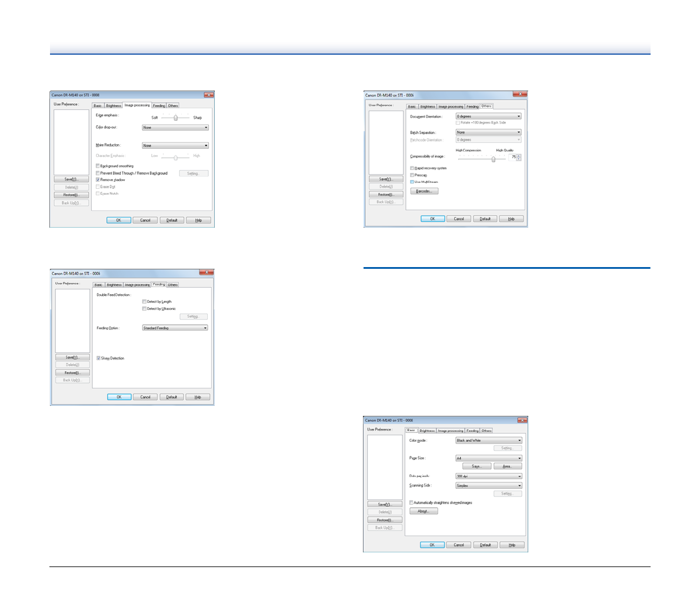Open the Feeding Option dropdown
This screenshot has width=700, height=600.
[175, 328]
